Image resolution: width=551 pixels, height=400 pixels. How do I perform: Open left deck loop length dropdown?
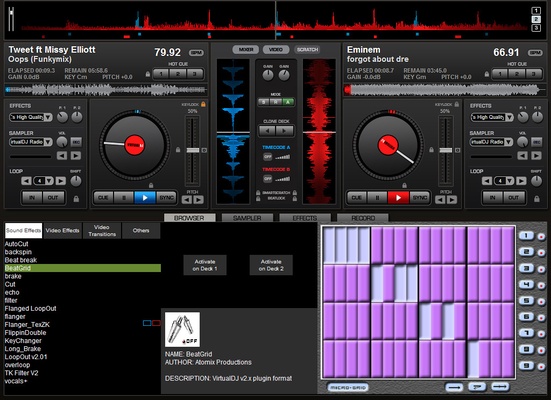click(49, 181)
